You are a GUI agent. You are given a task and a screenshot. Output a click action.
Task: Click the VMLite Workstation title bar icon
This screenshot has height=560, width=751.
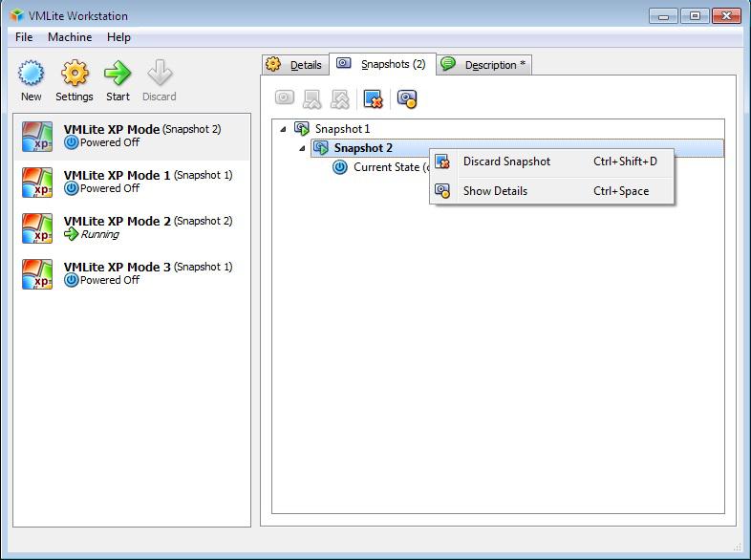click(x=17, y=15)
